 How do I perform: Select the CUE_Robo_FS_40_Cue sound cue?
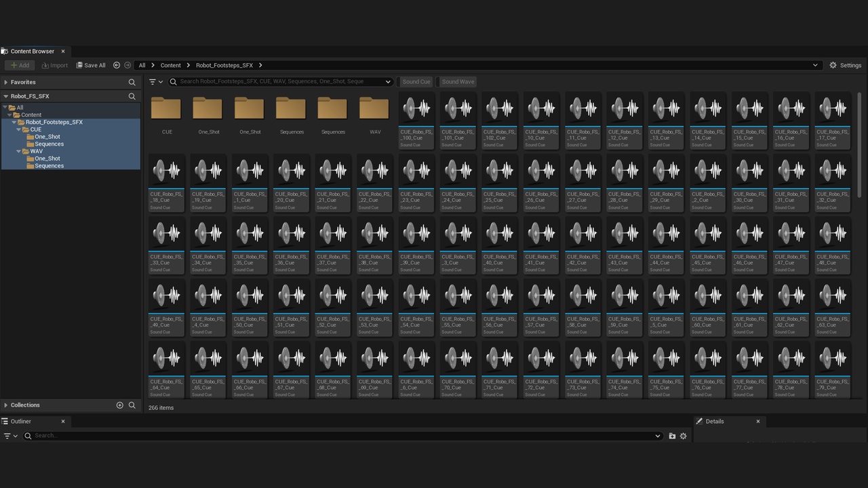500,245
